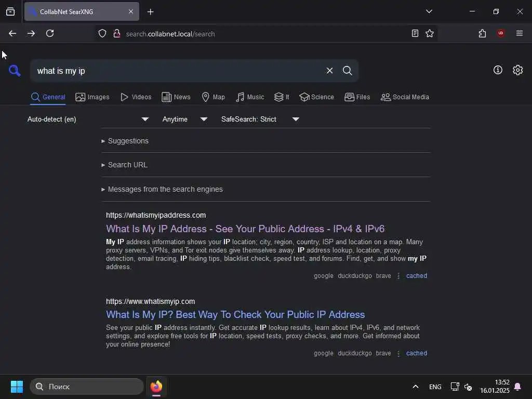Open Firefox View tab list icon
532x399 pixels.
10,11
